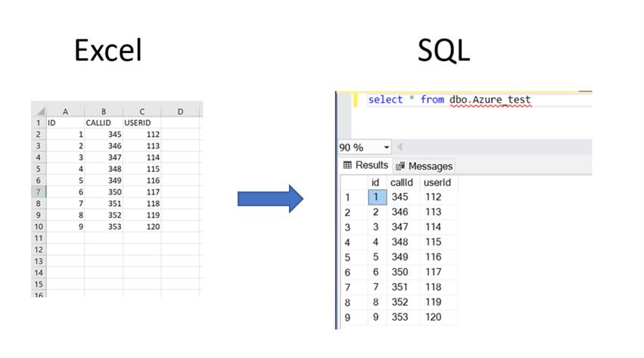Open the 90 % zoom dropdown
This screenshot has width=644, height=358.
click(x=387, y=147)
